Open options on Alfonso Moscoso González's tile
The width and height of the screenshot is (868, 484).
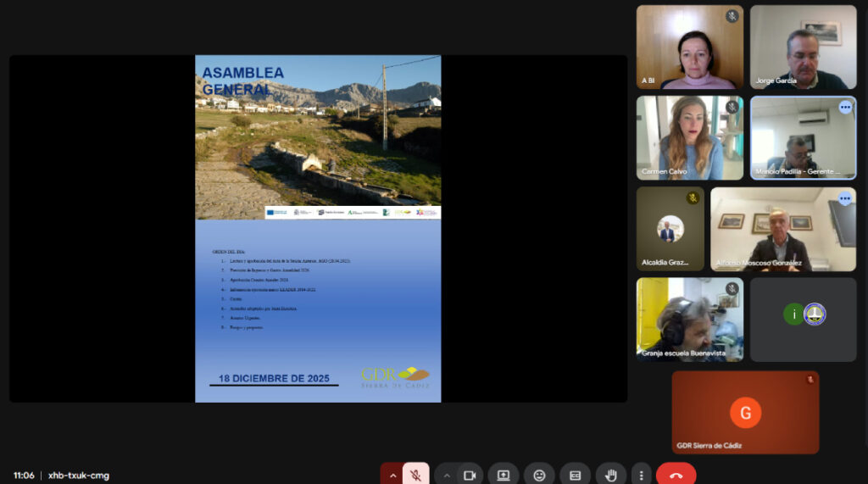(844, 198)
